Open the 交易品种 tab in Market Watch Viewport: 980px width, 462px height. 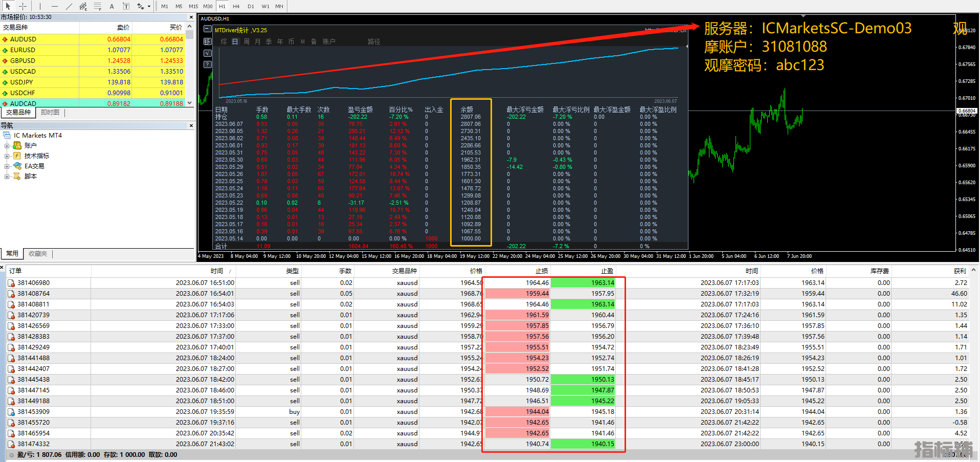pos(18,113)
